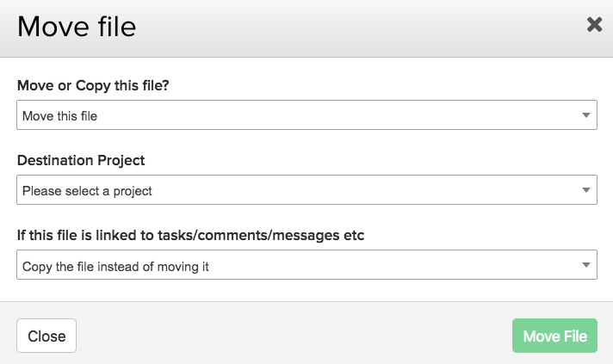The image size is (613, 364).
Task: Open the Move or Copy this file dropdown
Action: coord(306,114)
